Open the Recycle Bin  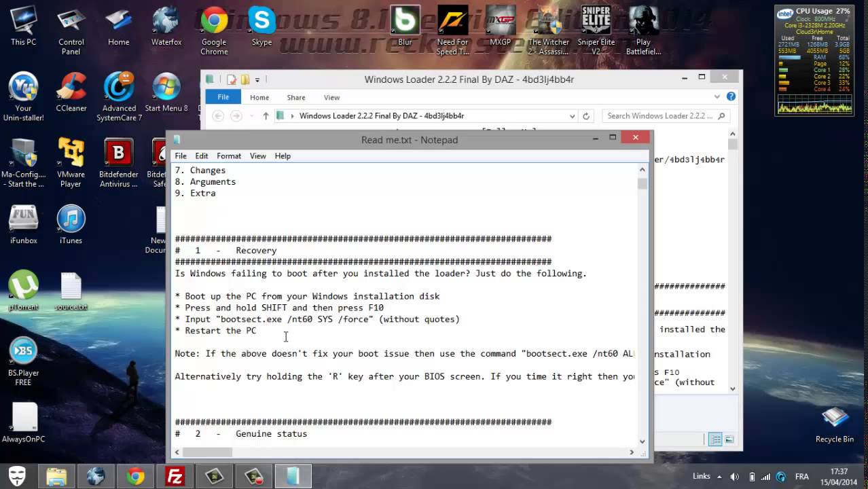835,423
